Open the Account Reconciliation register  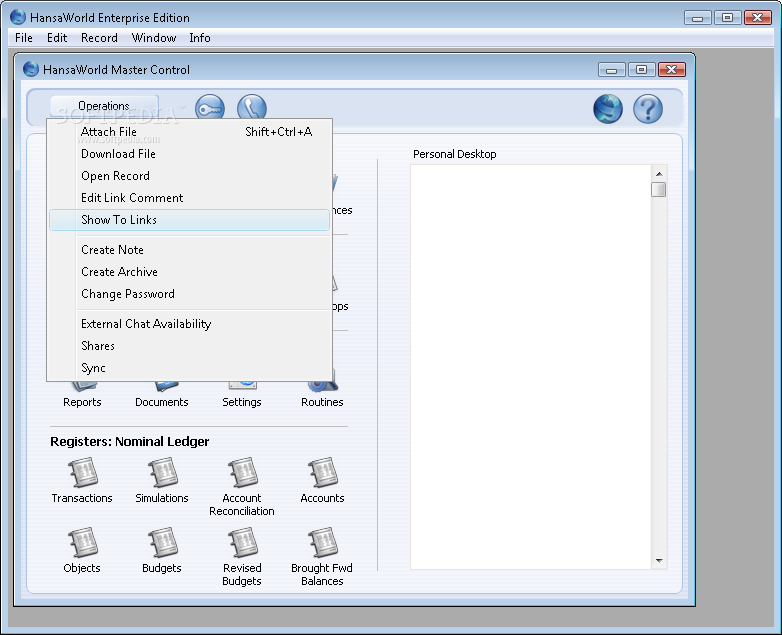coord(242,473)
